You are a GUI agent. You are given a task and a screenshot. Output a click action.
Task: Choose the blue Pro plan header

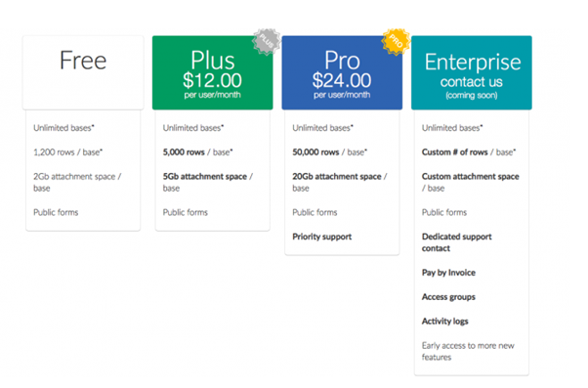point(342,72)
